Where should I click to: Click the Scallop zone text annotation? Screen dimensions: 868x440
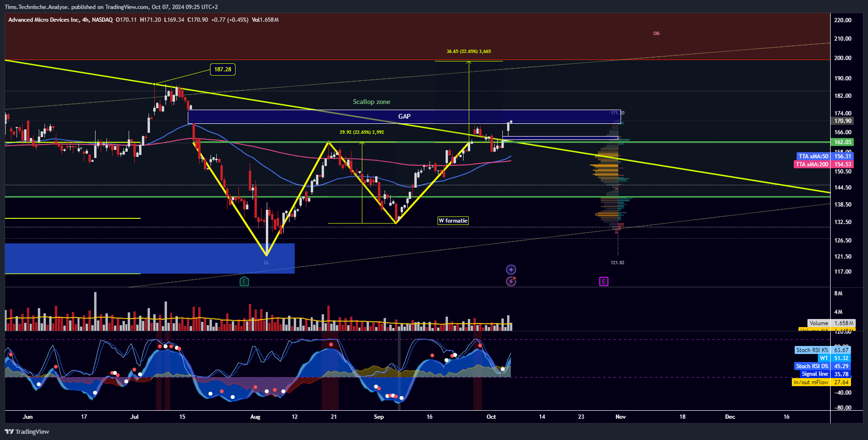click(371, 102)
